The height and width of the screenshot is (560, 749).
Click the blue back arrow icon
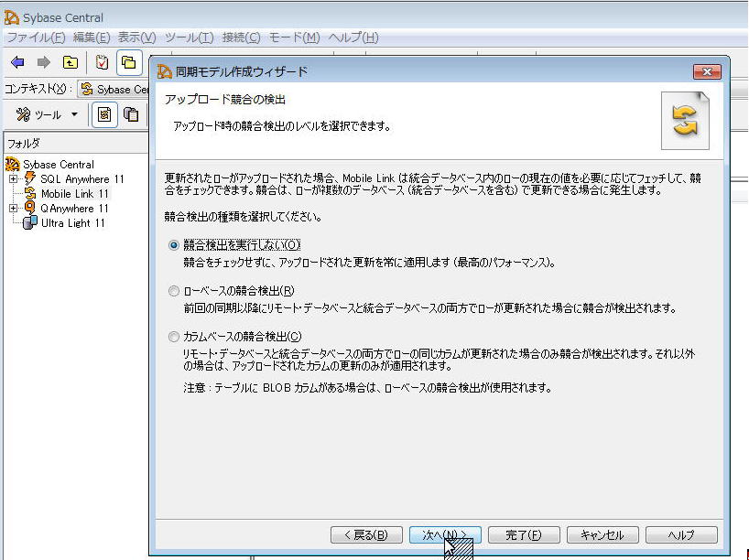coord(17,62)
